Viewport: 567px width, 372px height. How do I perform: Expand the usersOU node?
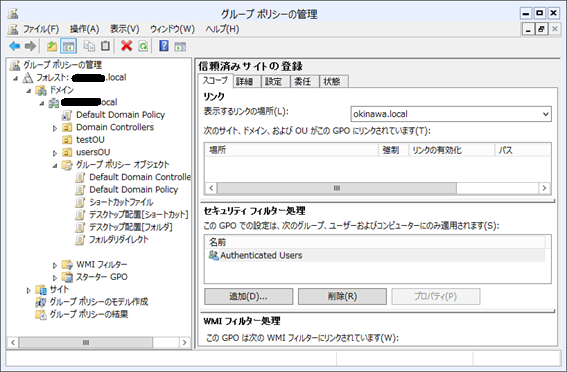[55, 153]
